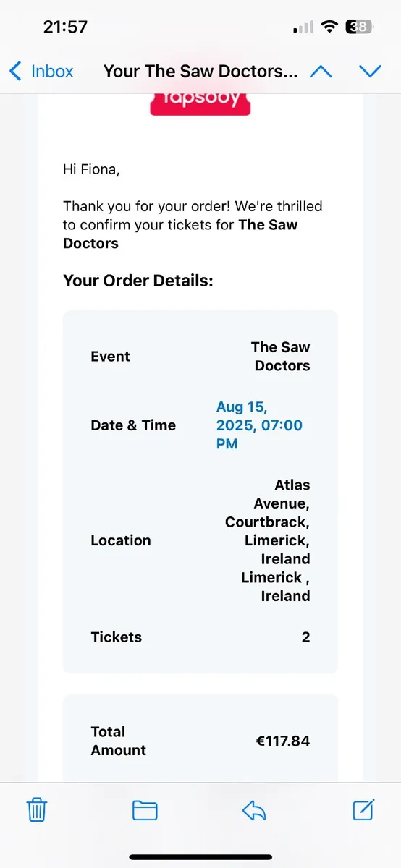Open the previous message with up chevron
The image size is (401, 868).
321,71
